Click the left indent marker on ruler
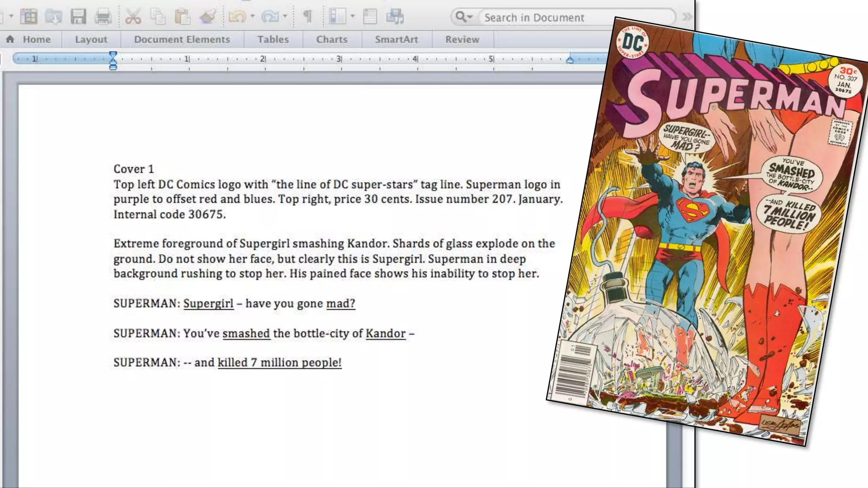 [x=113, y=66]
